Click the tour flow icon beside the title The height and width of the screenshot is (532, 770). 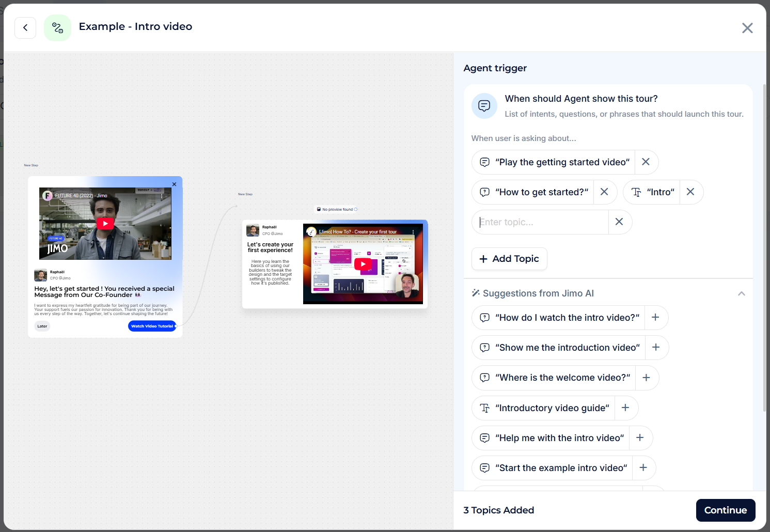57,28
